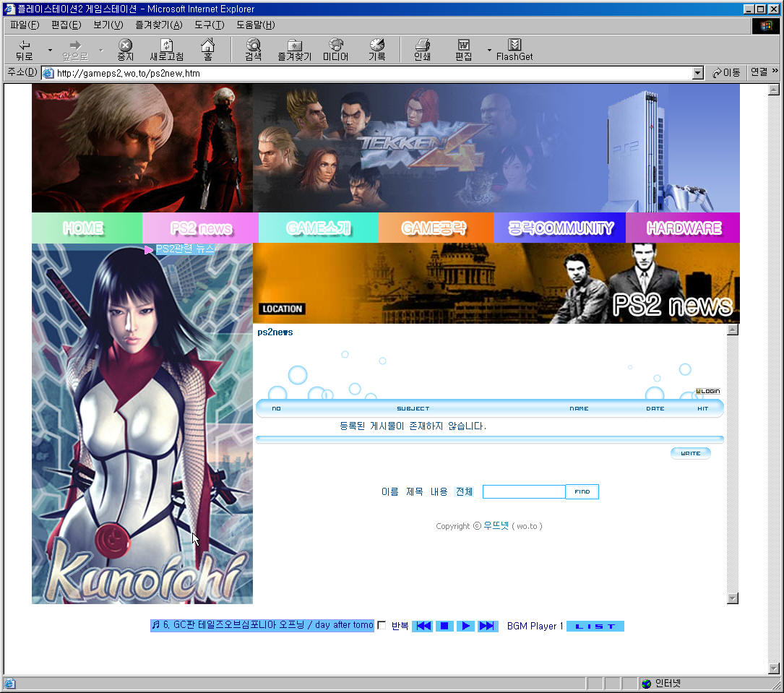Viewport: 784px width, 693px height.
Task: Click the play button in BGM player
Action: coord(465,626)
